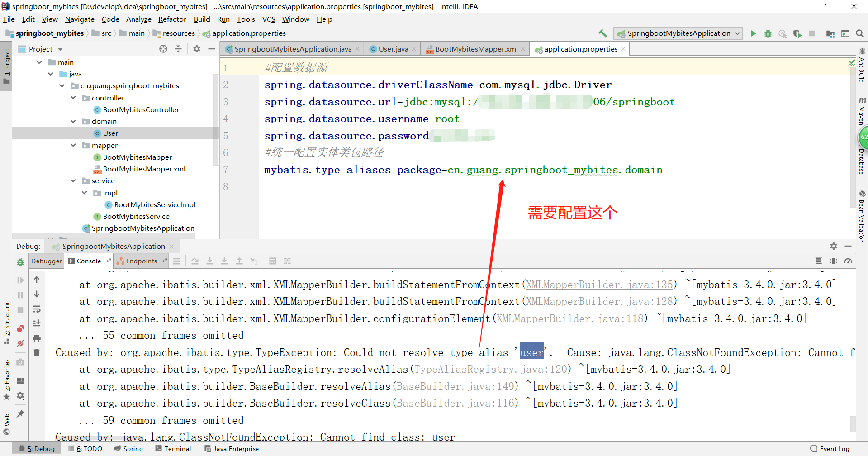This screenshot has height=456, width=868.
Task: Click Collapse All icon in Project panel
Action: (x=178, y=49)
